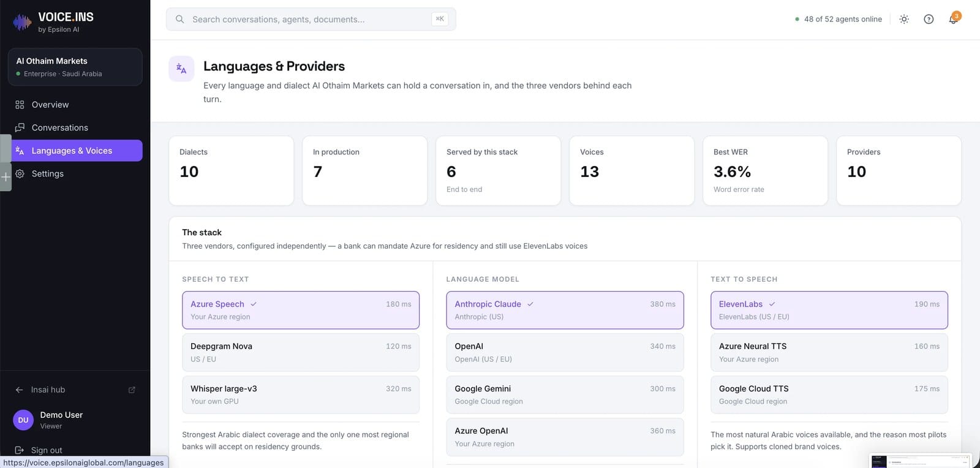This screenshot has height=468, width=980.
Task: Click the Overview grid icon
Action: pyautogui.click(x=20, y=105)
